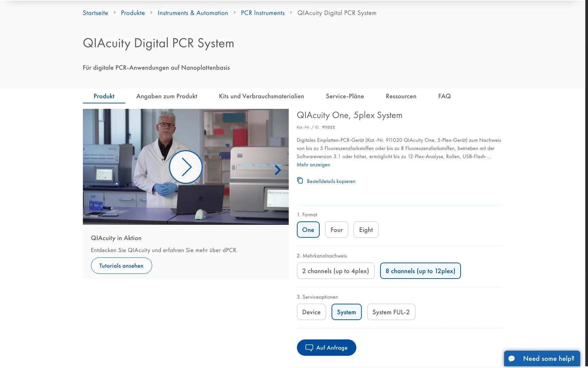Expand description with Mehr anzeigen
This screenshot has height=368, width=588.
tap(313, 165)
